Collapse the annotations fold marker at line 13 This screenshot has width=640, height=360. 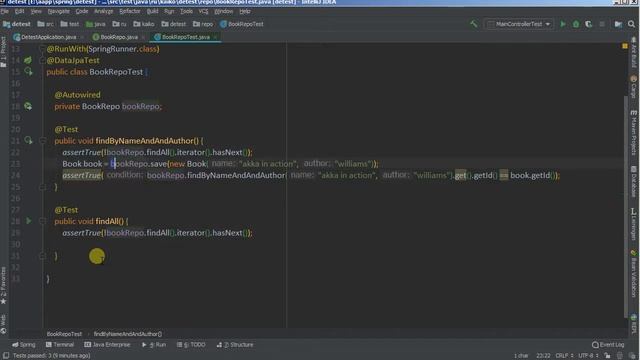42,49
